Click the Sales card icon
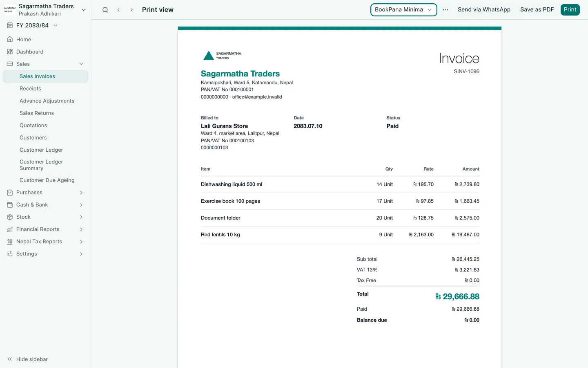This screenshot has height=368, width=588. point(10,64)
